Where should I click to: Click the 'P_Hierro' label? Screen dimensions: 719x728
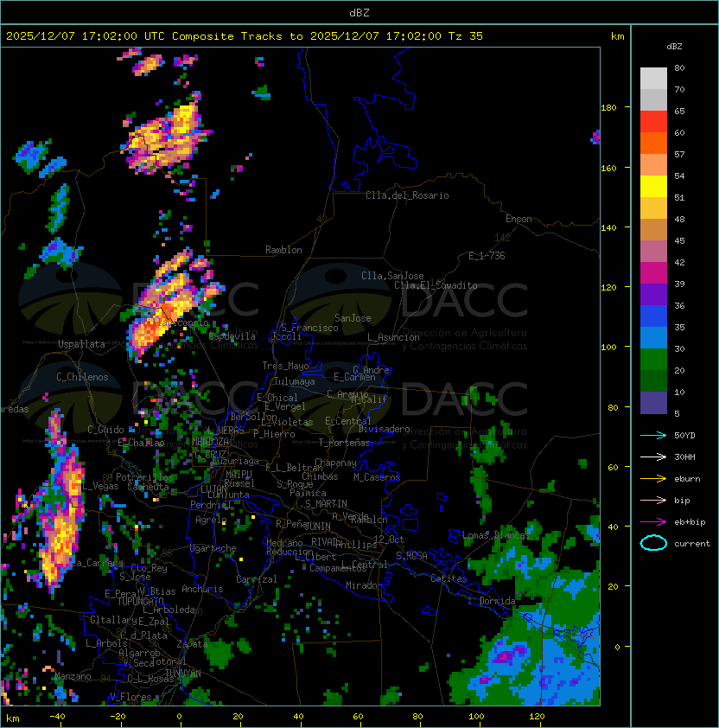274,434
